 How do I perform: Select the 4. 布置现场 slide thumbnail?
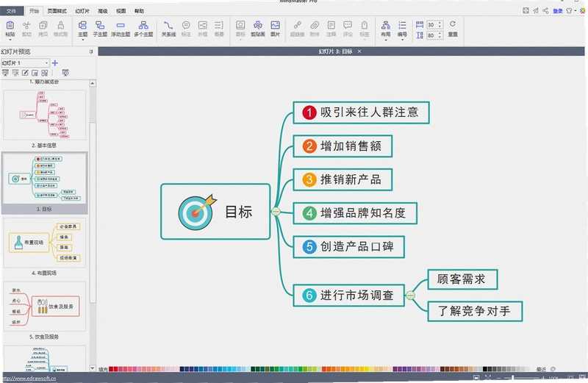(45, 243)
